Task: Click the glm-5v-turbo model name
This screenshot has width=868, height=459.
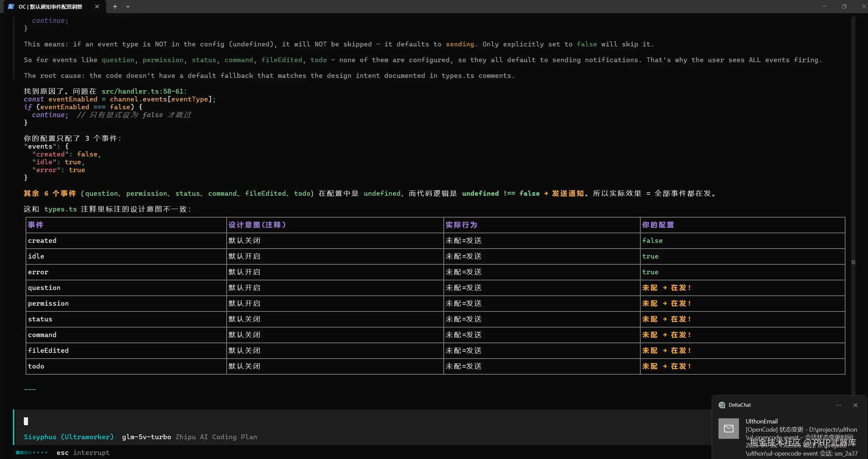Action: pyautogui.click(x=146, y=437)
